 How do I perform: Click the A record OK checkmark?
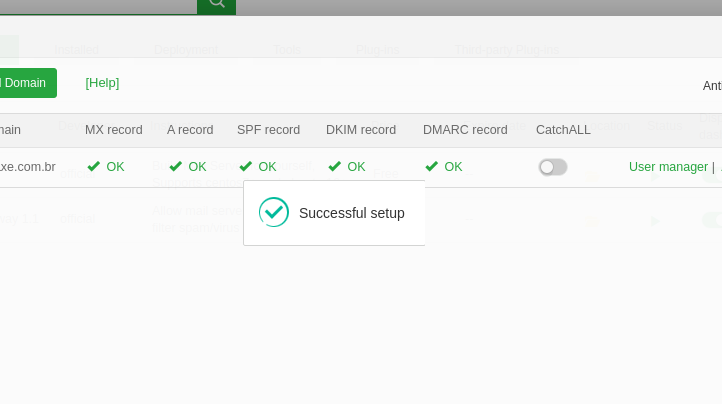point(176,167)
